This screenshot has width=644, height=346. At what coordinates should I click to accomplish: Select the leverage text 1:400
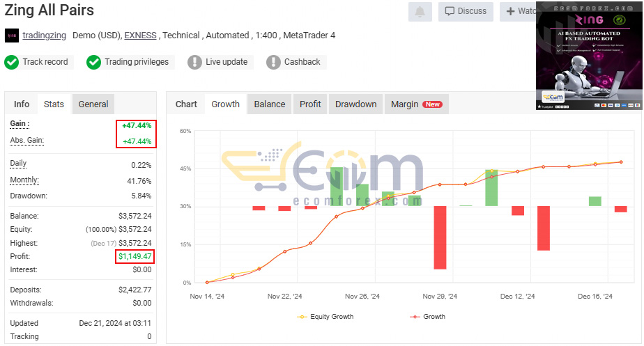coord(266,36)
